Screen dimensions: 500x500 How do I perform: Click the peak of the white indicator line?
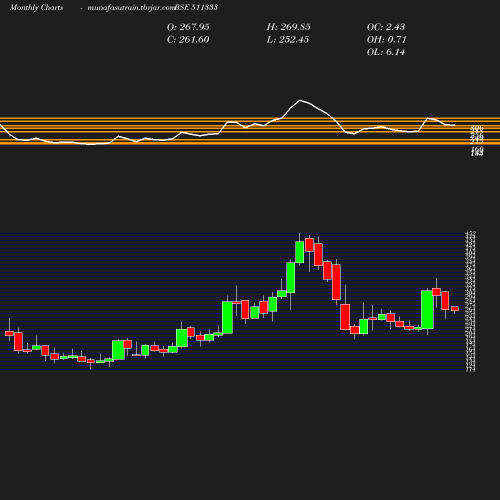[x=300, y=100]
